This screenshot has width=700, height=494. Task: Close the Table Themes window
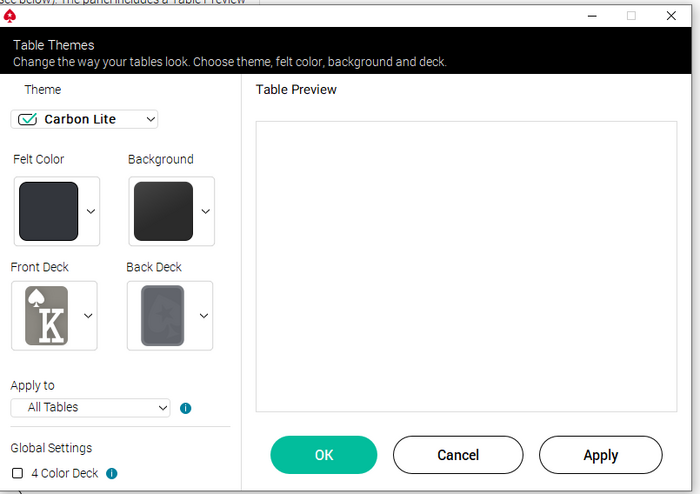tap(671, 16)
